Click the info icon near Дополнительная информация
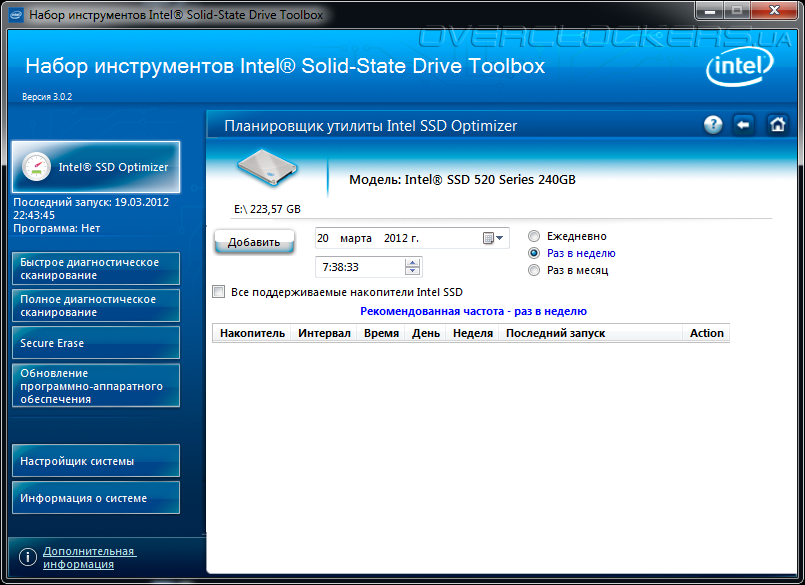Viewport: 805px width, 585px height. point(27,557)
